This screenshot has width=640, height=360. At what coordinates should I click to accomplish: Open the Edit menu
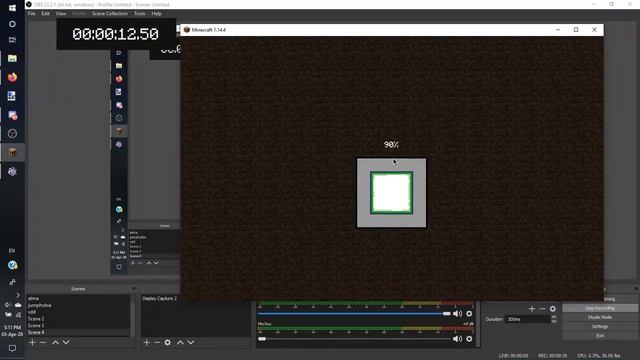(x=45, y=13)
